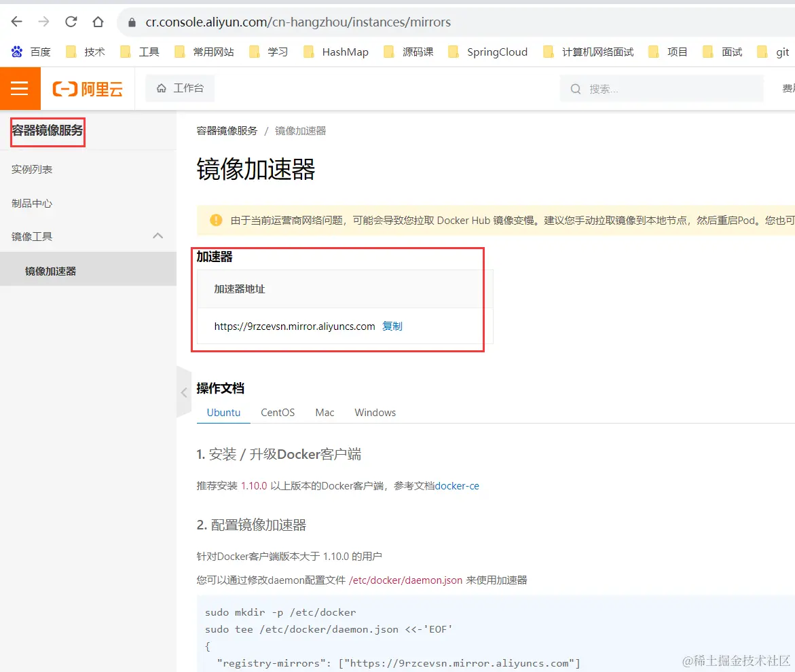The image size is (795, 672).
Task: Collapse the sidebar with the left chevron handle
Action: click(184, 392)
